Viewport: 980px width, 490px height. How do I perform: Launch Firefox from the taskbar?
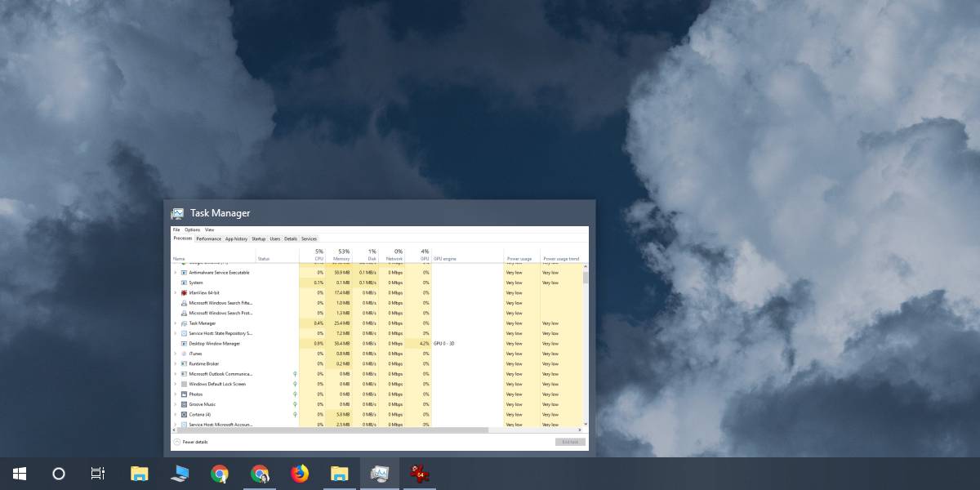click(300, 474)
